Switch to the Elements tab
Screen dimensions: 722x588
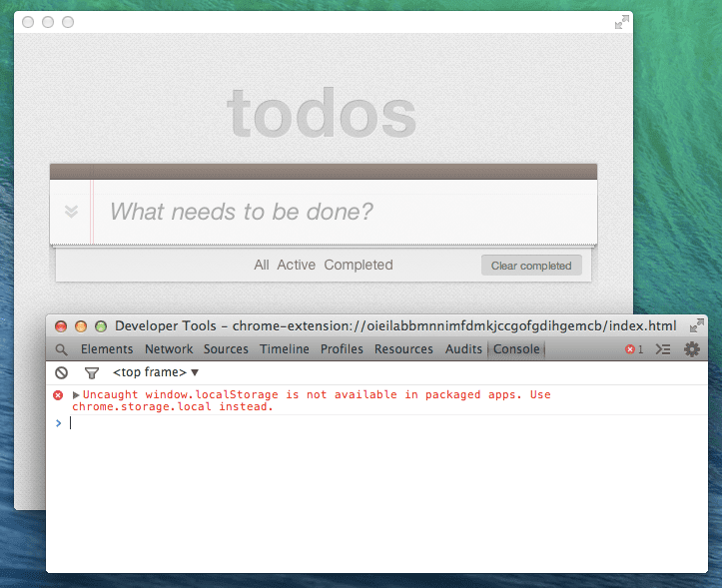(x=107, y=349)
